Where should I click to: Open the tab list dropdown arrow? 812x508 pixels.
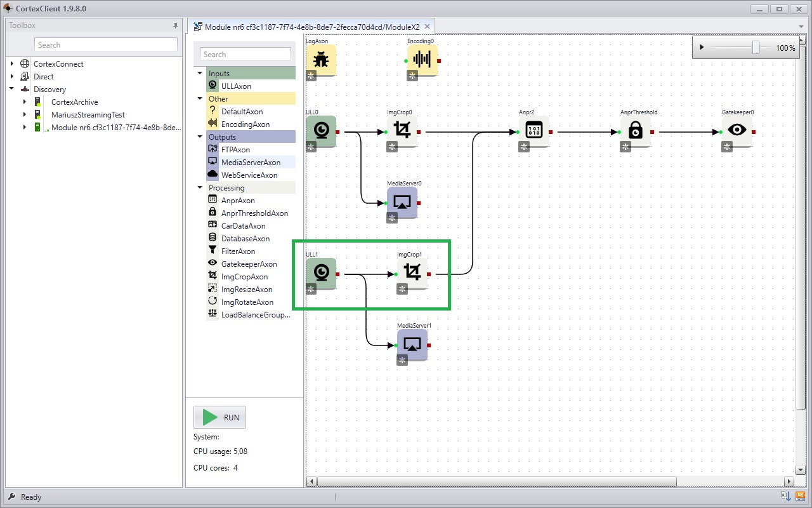tap(801, 27)
